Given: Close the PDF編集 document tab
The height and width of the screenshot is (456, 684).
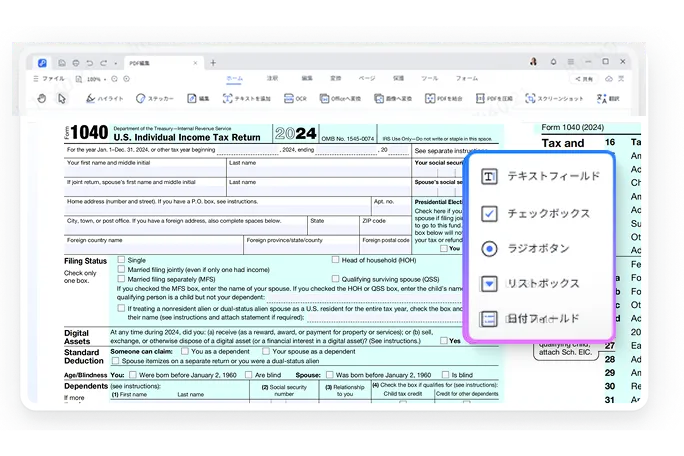Looking at the screenshot, I should pos(195,63).
